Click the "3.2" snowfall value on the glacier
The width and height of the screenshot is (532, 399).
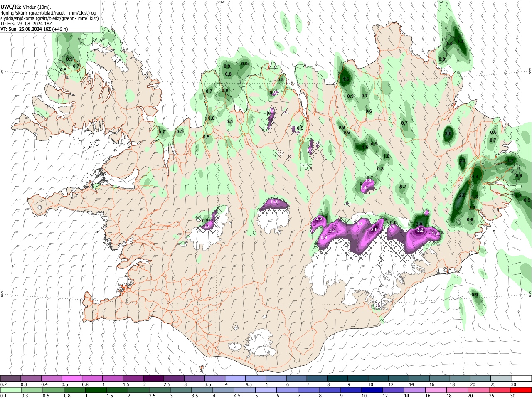[420, 230]
